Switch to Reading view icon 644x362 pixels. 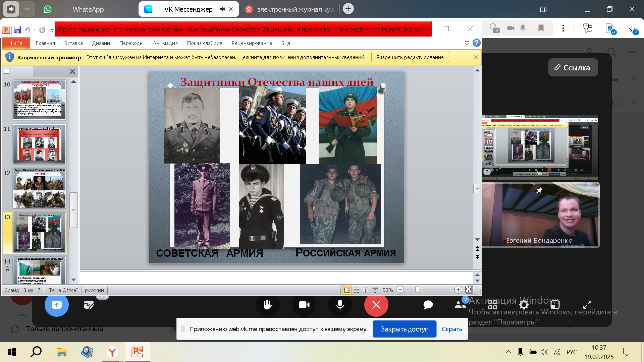point(366,290)
